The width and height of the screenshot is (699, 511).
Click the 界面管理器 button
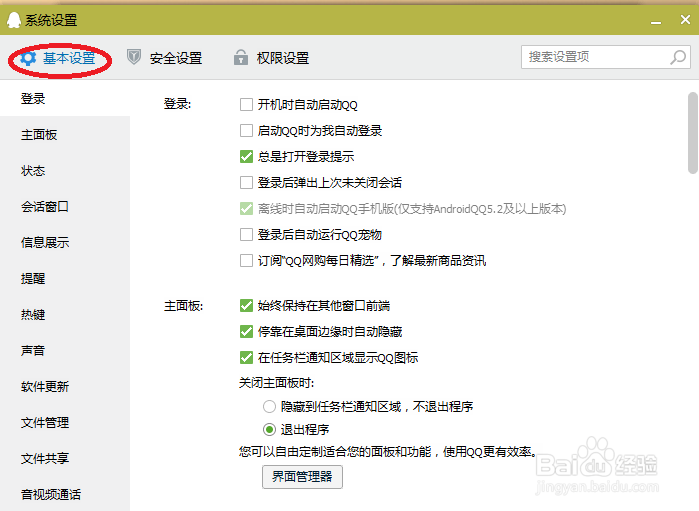pos(302,477)
